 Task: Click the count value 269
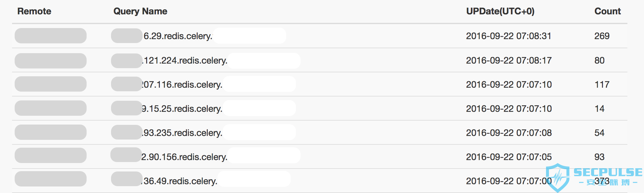point(602,36)
